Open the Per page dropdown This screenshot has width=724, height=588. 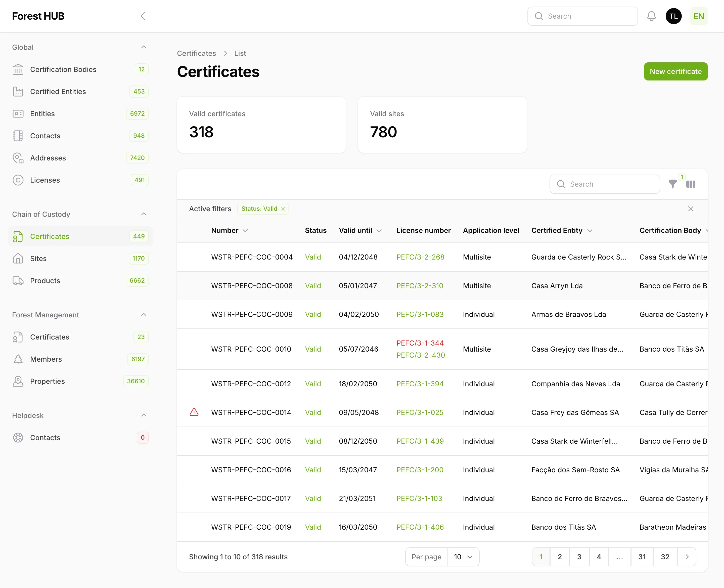[463, 557]
